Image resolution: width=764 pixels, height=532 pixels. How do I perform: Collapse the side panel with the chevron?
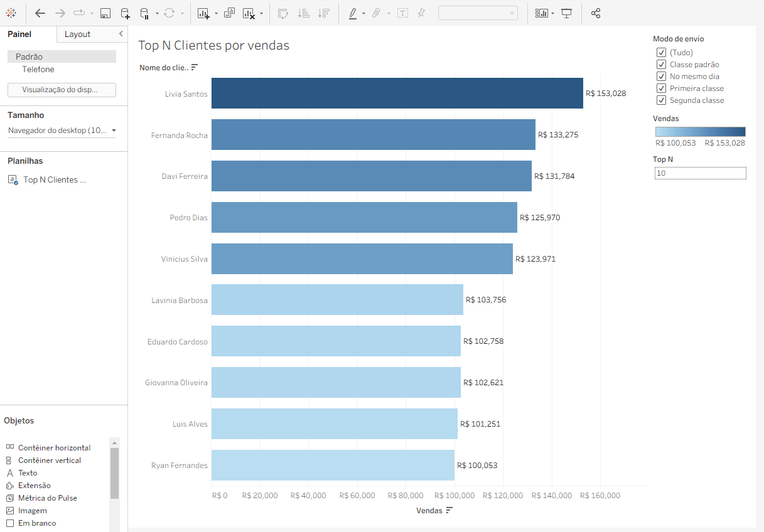121,34
